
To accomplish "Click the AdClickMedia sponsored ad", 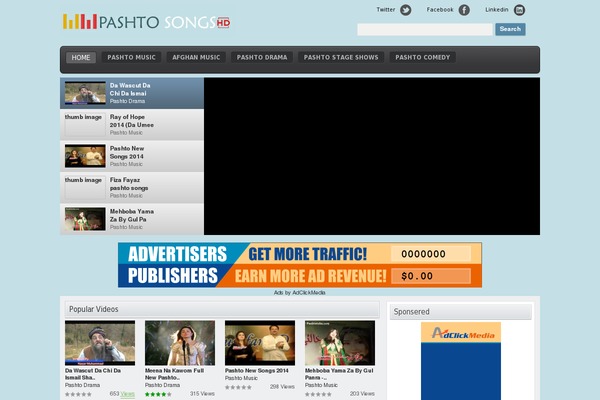I will [x=461, y=361].
